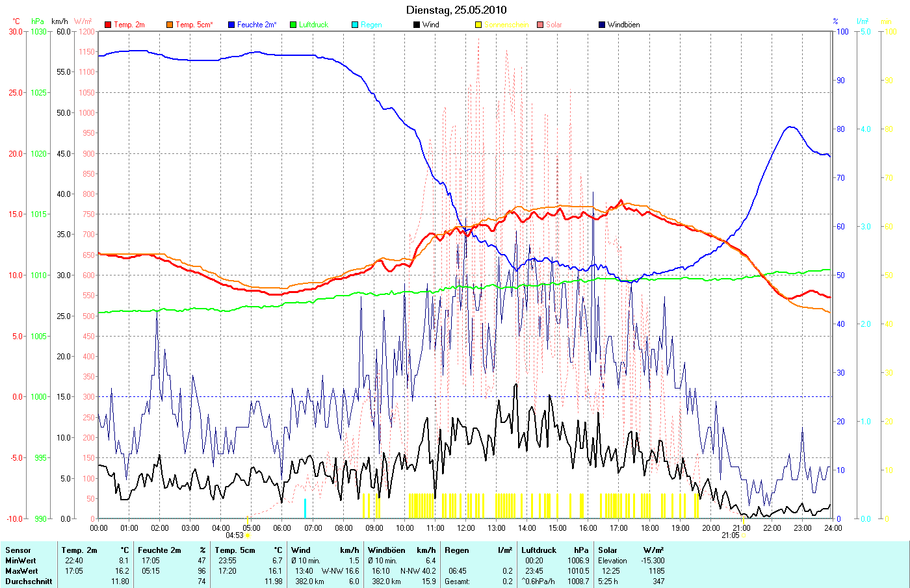Click the pink Solar legend square
The width and height of the screenshot is (910, 588).
(x=540, y=25)
